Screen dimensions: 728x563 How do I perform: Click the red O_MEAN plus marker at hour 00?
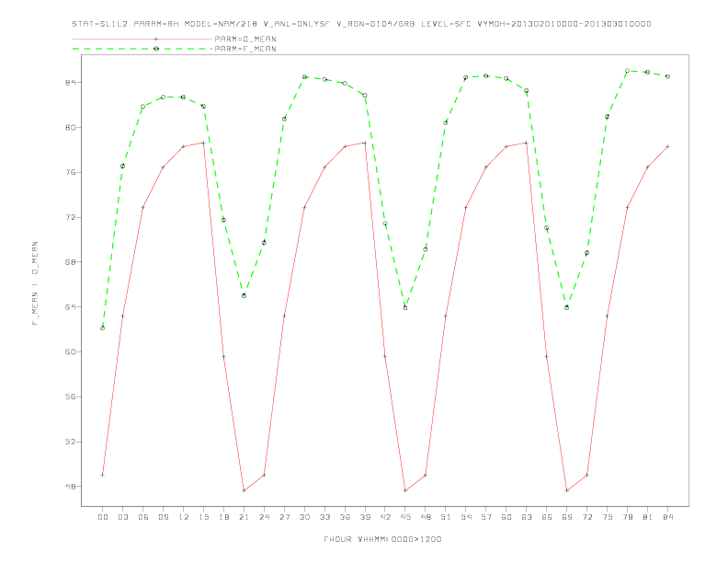pos(103,475)
